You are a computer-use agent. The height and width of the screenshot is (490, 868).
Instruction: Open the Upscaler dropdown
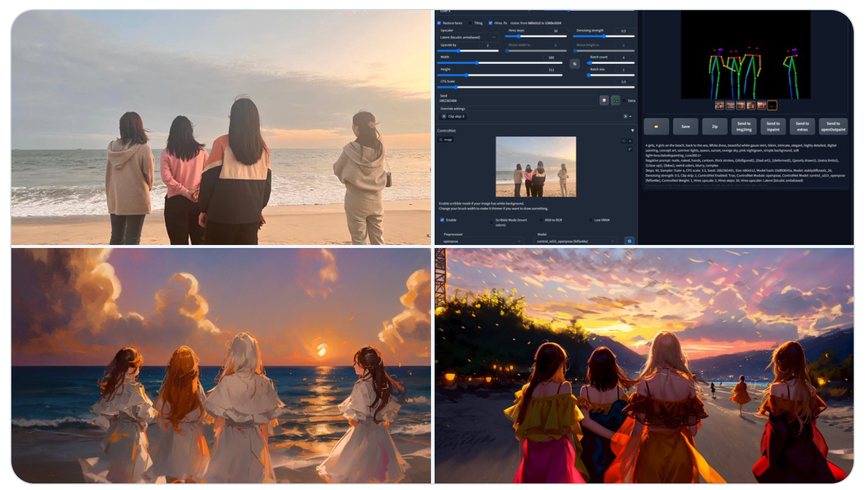point(468,37)
